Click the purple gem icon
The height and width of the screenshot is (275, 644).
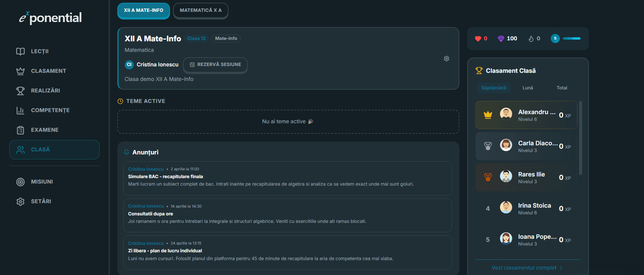pos(501,39)
